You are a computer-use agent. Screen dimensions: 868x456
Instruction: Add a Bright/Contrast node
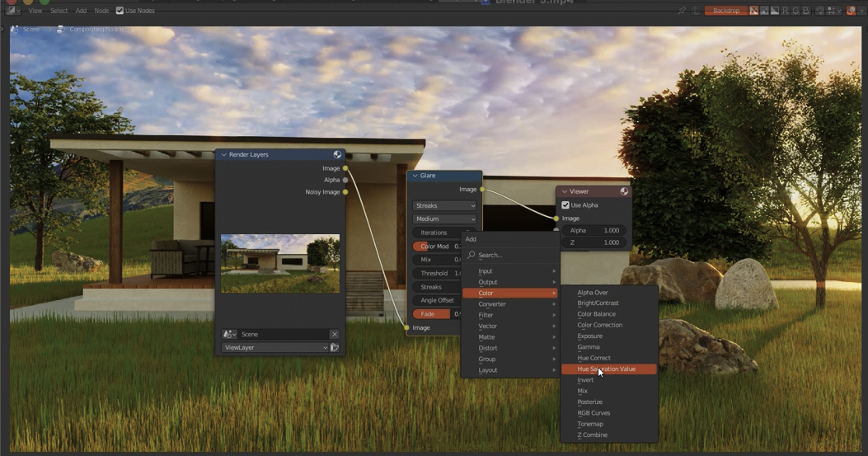[x=609, y=303]
